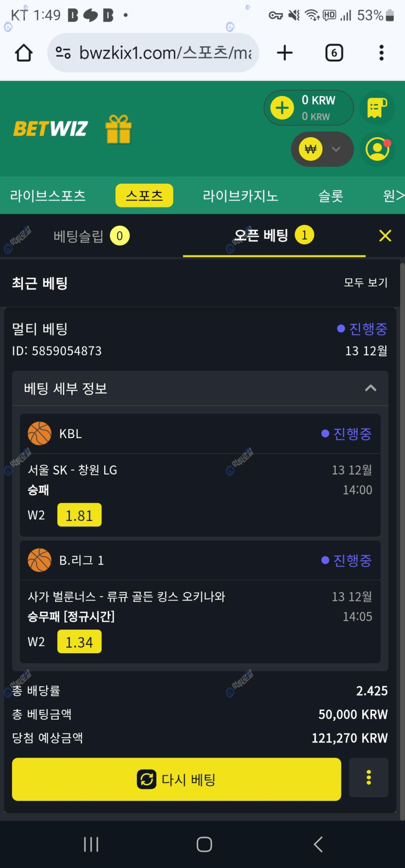The height and width of the screenshot is (868, 405).
Task: Click the 모두 보기 link
Action: pos(365,283)
